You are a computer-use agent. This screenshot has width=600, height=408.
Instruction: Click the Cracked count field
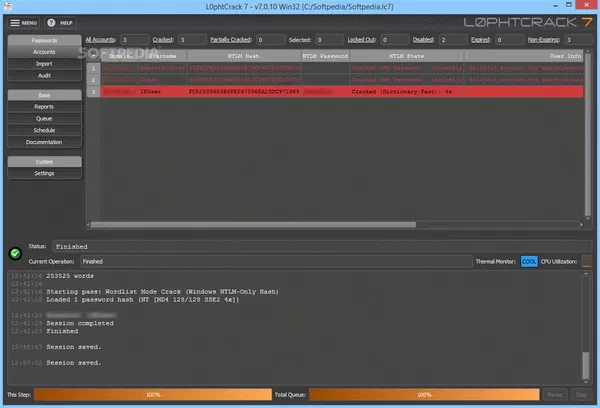point(192,40)
